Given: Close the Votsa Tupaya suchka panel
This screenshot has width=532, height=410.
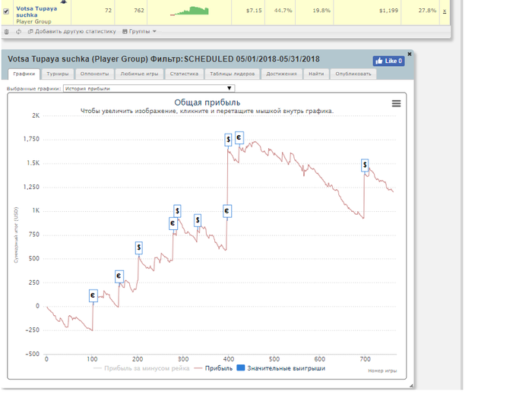Looking at the screenshot, I should [410, 54].
